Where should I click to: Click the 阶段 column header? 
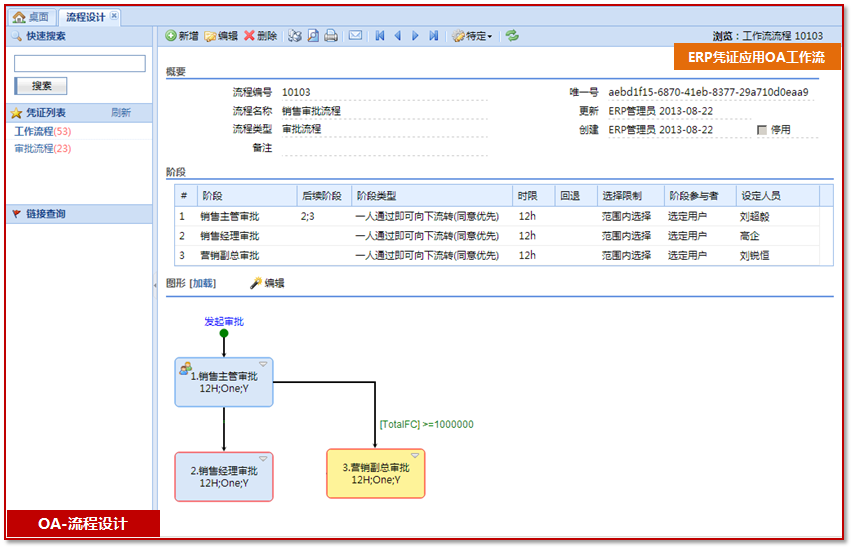click(x=247, y=195)
